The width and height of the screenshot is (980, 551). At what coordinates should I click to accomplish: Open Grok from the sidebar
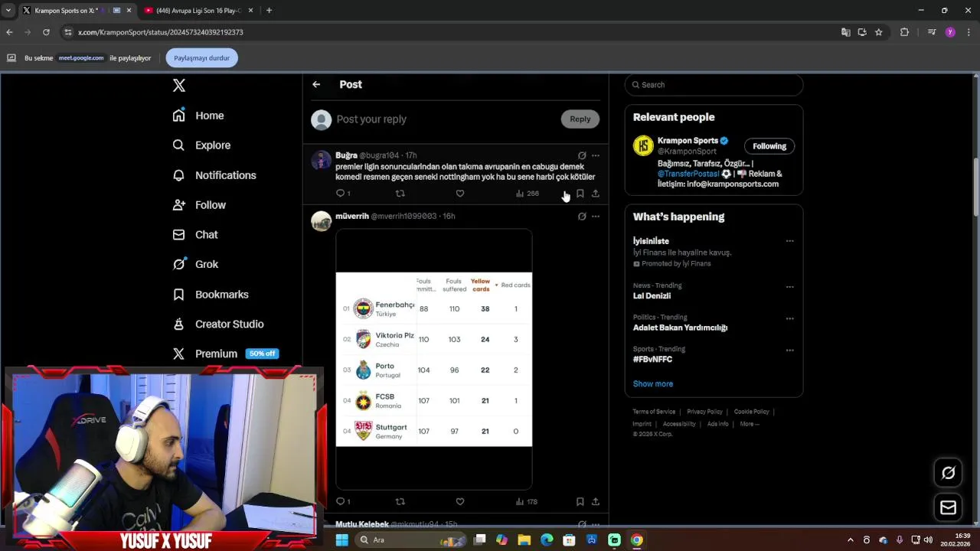pyautogui.click(x=196, y=264)
